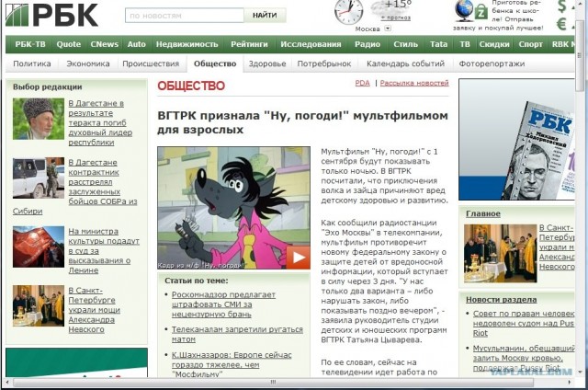Open Спорт in green menu

[x=531, y=44]
